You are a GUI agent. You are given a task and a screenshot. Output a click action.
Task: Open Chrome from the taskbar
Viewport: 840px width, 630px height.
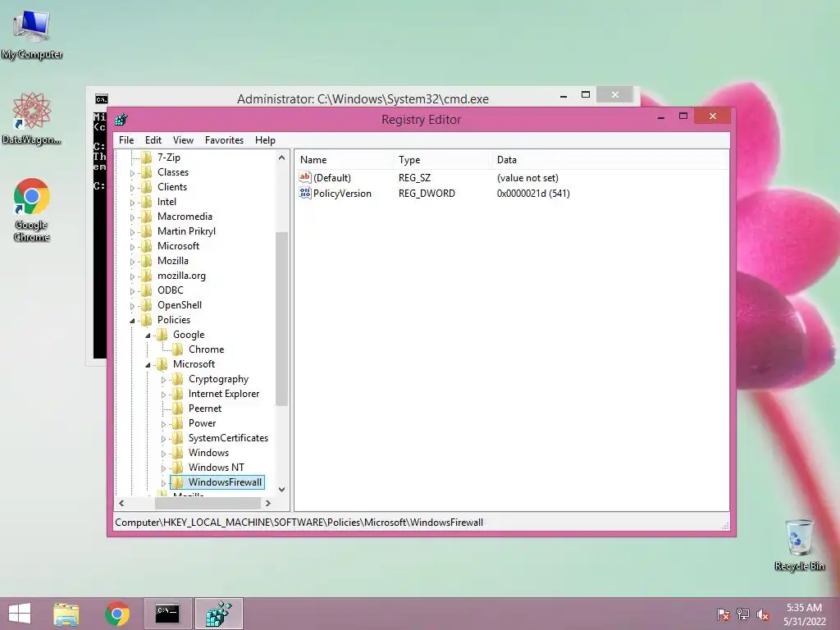[x=117, y=614]
